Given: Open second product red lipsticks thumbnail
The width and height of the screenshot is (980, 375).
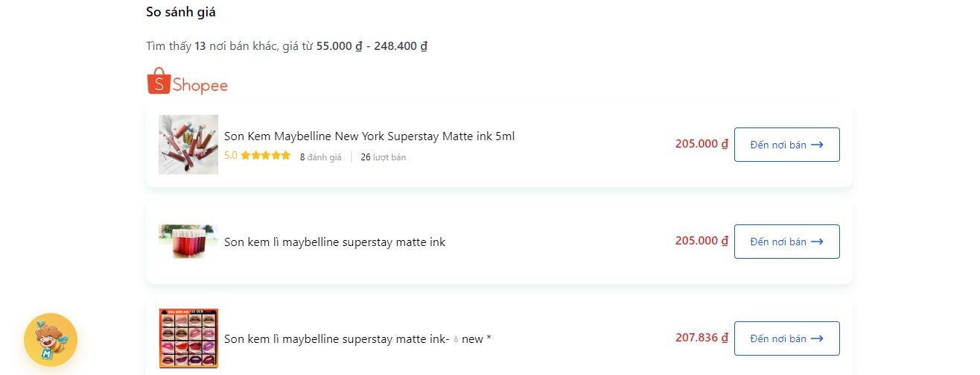Looking at the screenshot, I should 188,242.
